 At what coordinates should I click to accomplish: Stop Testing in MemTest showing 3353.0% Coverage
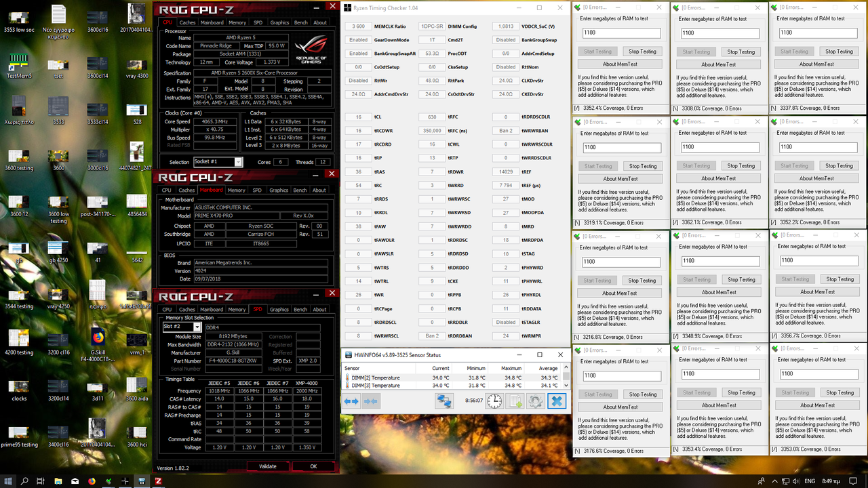[x=840, y=393]
